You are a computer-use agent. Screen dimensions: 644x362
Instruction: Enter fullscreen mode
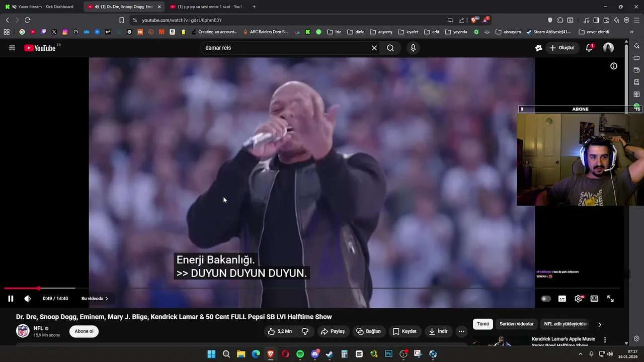(x=610, y=299)
